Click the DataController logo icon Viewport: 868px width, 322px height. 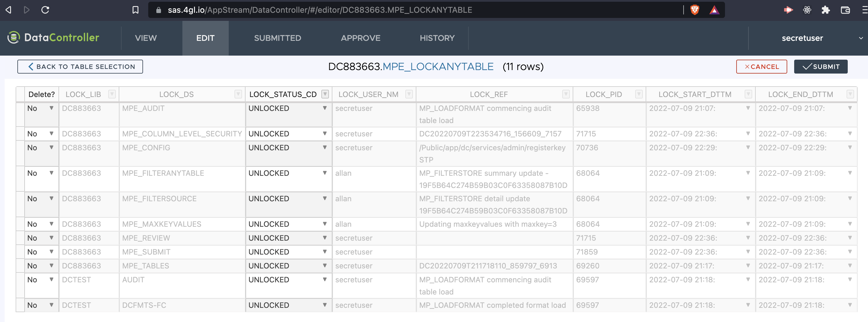tap(12, 38)
